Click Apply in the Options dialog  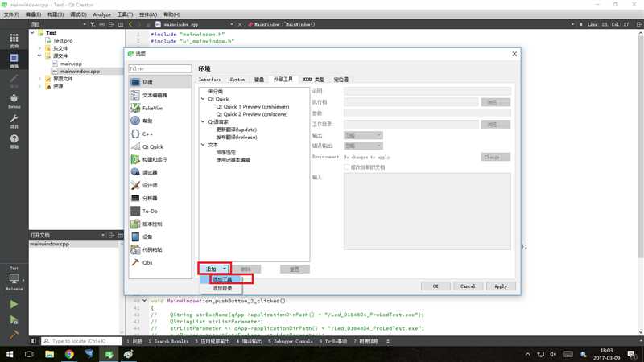pos(501,286)
